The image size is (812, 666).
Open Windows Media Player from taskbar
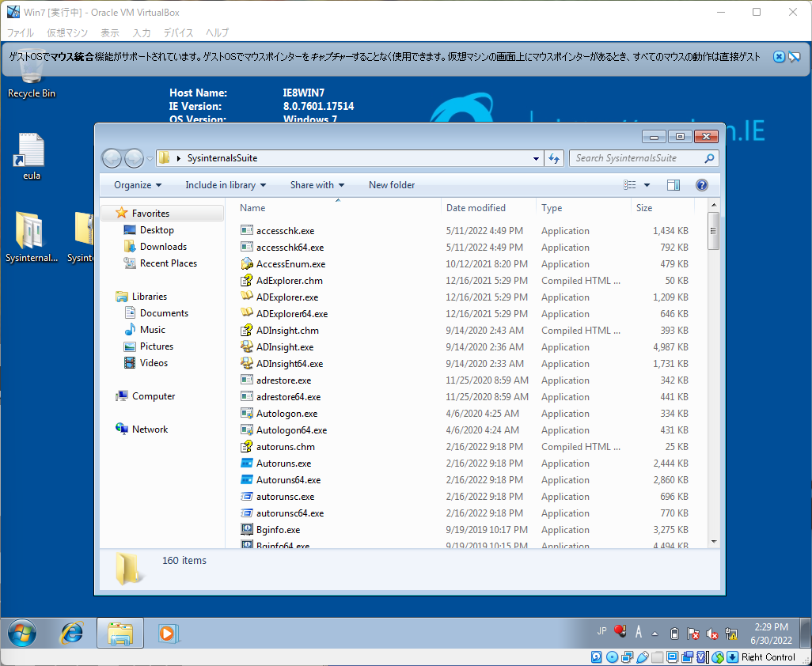click(x=167, y=632)
